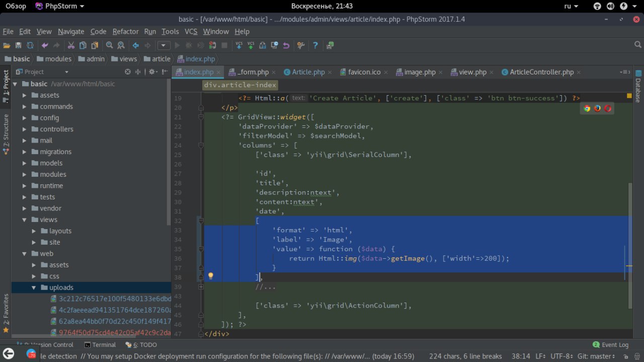Viewport: 644px width, 362px height.
Task: Expand the folded //... code block
Action: [201, 287]
